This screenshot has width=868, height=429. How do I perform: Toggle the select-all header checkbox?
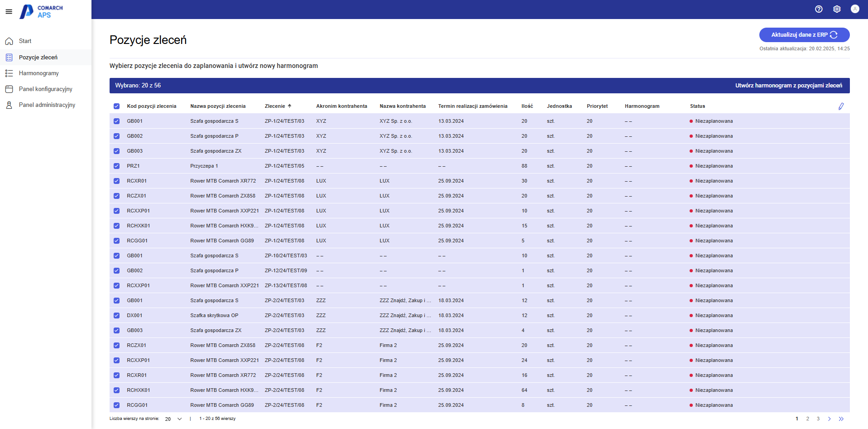116,106
